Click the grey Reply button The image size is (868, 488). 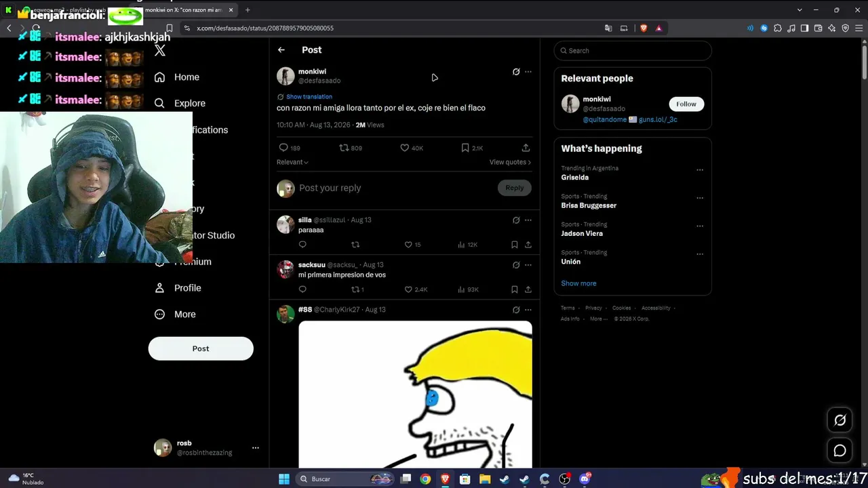[515, 188]
